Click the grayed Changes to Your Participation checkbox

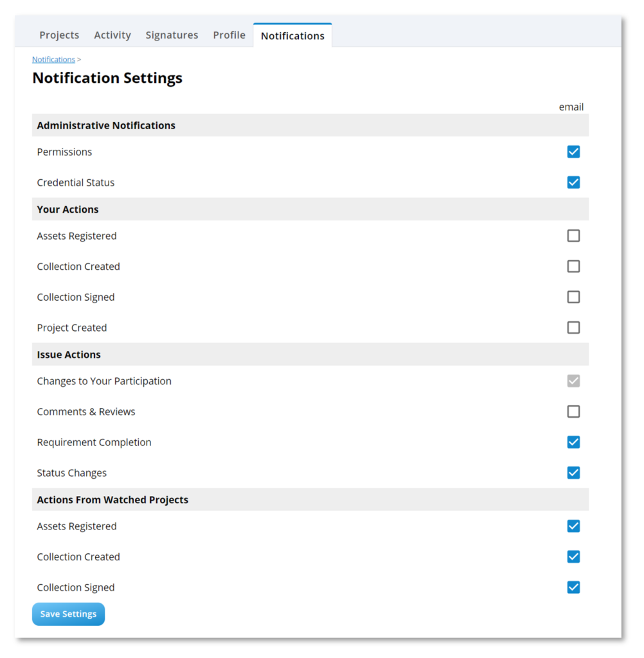(x=573, y=380)
